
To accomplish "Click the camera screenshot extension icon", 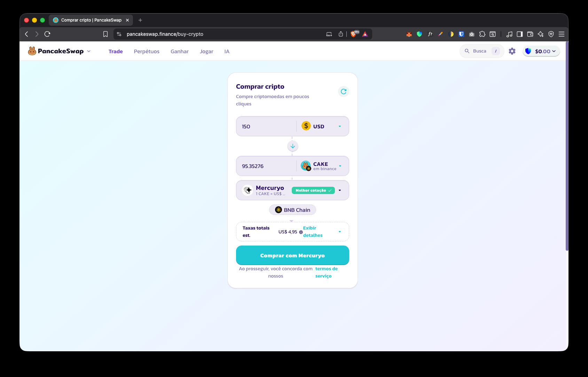I will (472, 34).
